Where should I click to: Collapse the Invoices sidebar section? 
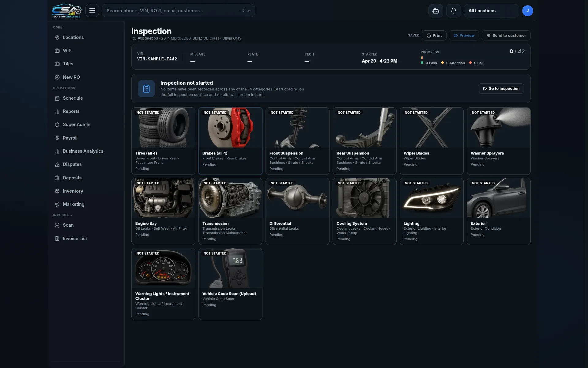point(62,215)
